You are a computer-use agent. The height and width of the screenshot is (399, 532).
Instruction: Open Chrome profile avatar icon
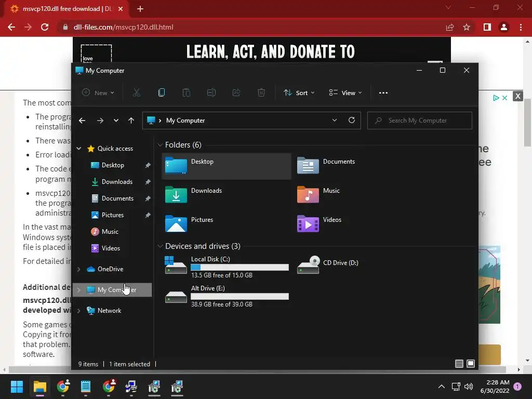click(504, 27)
